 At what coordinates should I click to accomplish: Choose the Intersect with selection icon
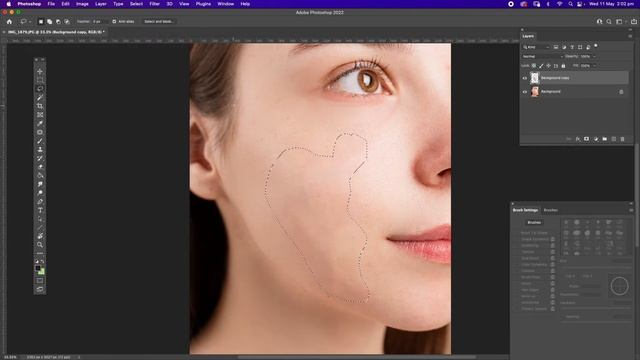(x=67, y=22)
